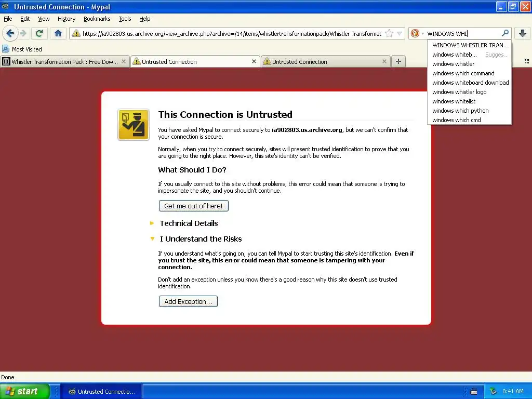Open the DuckDuckGo search engine selector
The image size is (532, 399).
point(417,33)
